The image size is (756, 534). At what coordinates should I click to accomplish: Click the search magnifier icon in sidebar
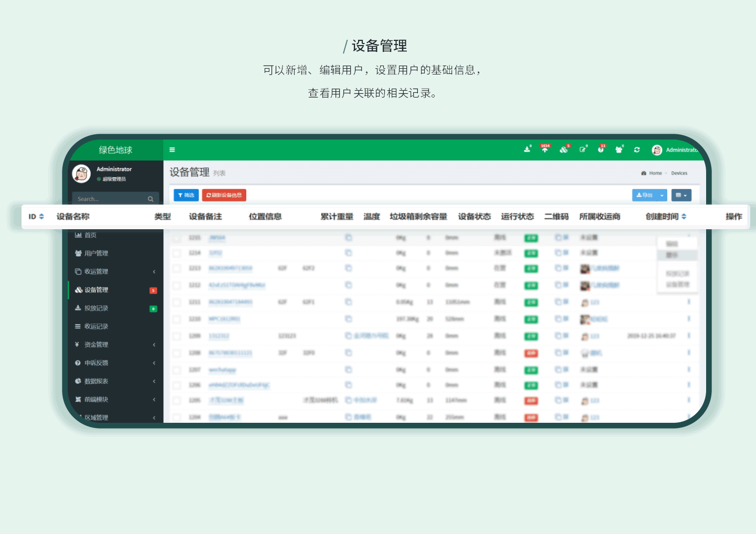pos(151,199)
